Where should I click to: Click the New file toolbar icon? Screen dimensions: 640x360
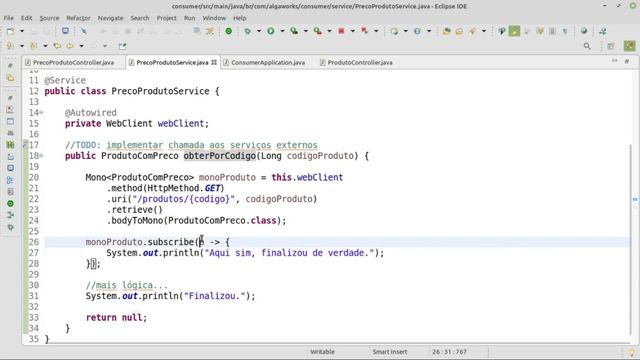[10, 31]
